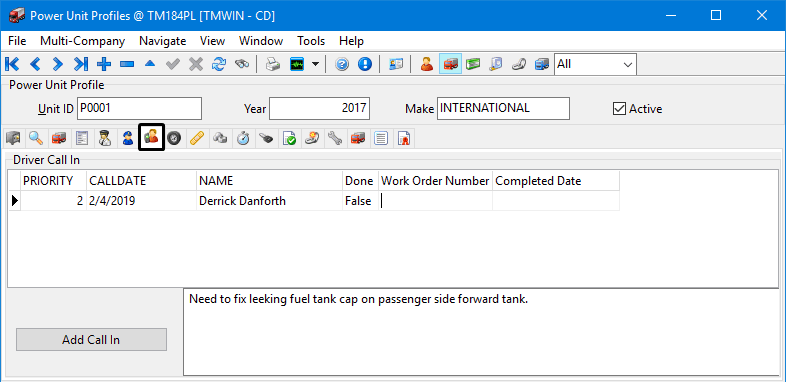Click the printer icon
This screenshot has height=382, width=786.
coord(273,64)
